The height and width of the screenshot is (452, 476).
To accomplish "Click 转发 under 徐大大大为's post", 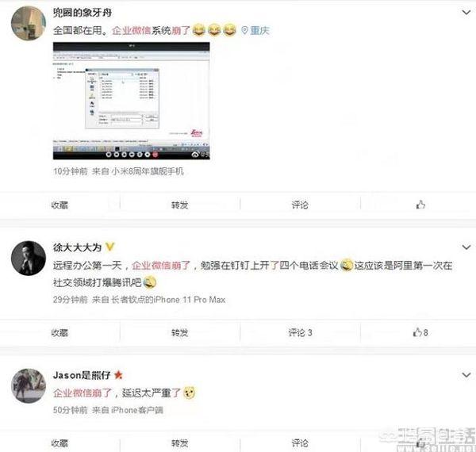I will tap(180, 333).
